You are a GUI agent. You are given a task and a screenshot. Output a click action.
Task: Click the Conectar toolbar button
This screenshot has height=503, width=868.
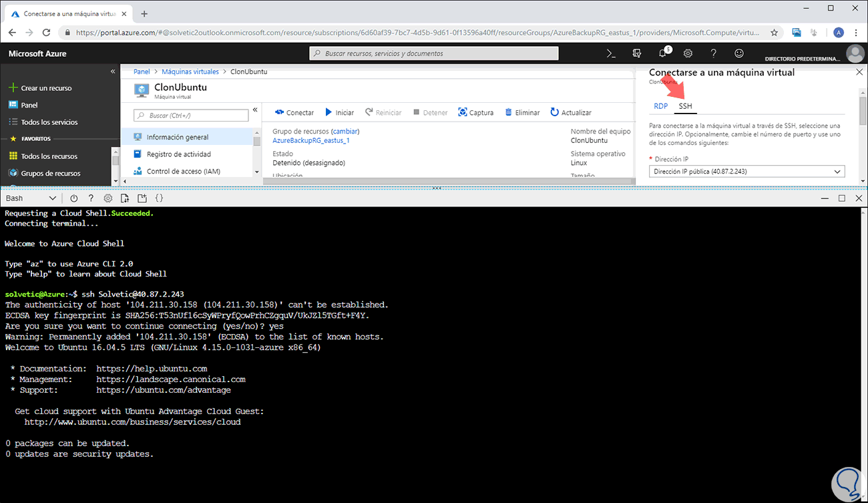(x=294, y=113)
